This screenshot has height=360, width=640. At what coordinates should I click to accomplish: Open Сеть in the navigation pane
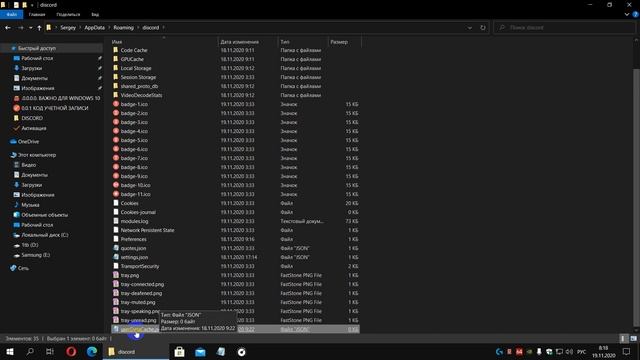[x=23, y=268]
